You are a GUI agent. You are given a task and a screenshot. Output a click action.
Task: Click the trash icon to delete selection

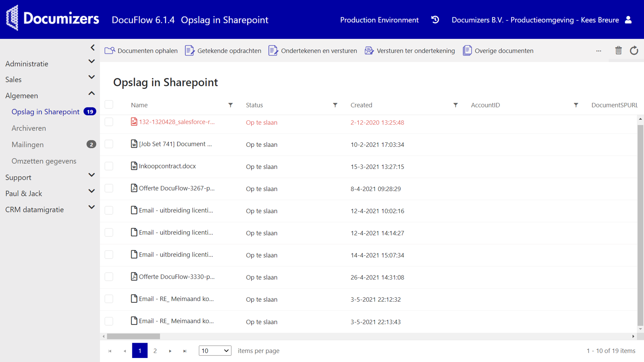[618, 50]
